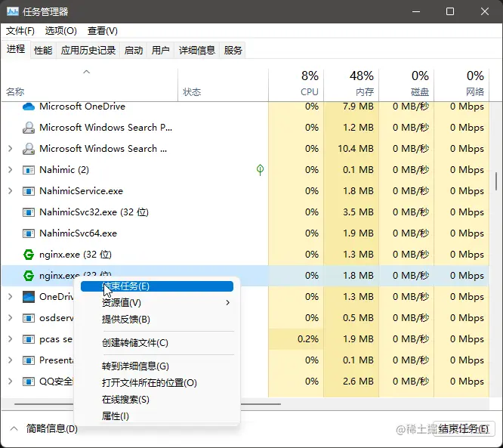Sort by the 状态 column header
Viewport: 503px width, 448px height.
tap(224, 85)
